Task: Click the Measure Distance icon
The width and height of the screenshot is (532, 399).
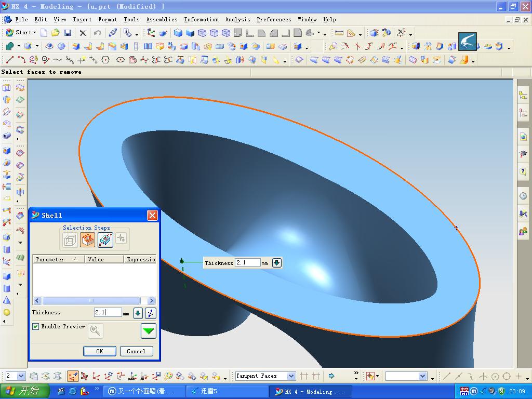Action: [339, 33]
